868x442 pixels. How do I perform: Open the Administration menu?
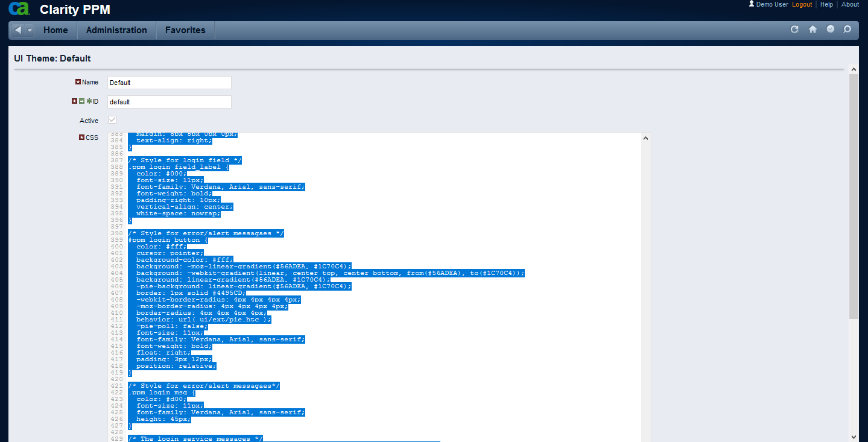[116, 30]
